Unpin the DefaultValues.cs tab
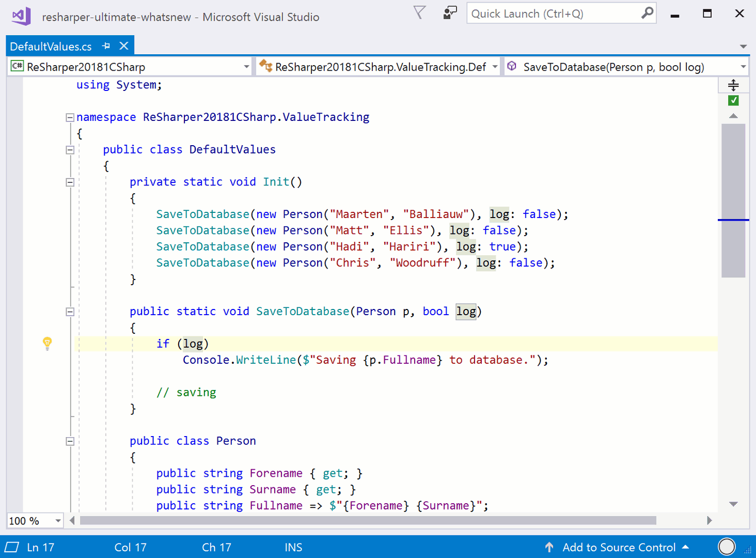The height and width of the screenshot is (558, 756). click(x=106, y=46)
